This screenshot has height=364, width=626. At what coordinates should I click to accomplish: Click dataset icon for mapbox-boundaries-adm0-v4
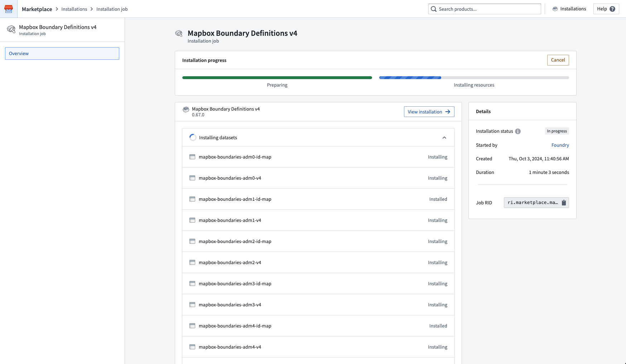point(192,178)
